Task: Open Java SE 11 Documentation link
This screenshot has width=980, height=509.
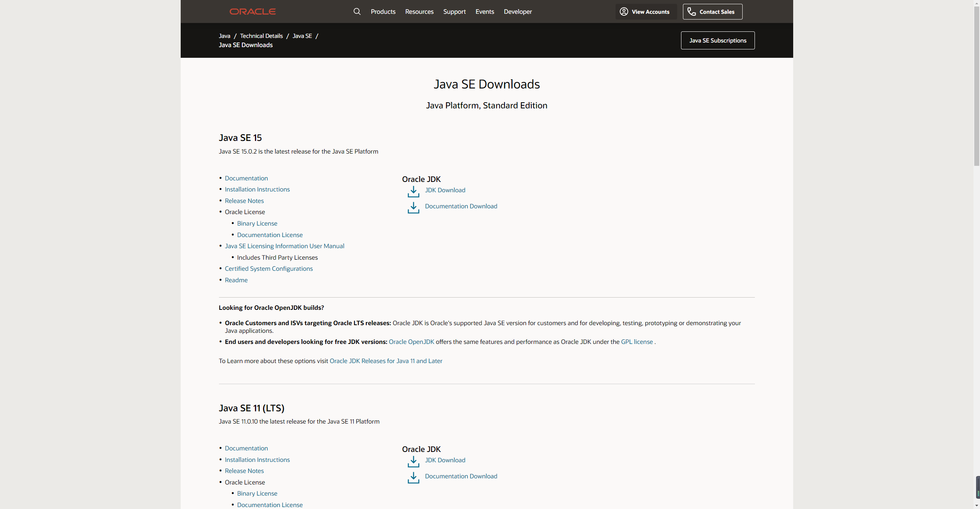Action: pos(246,448)
